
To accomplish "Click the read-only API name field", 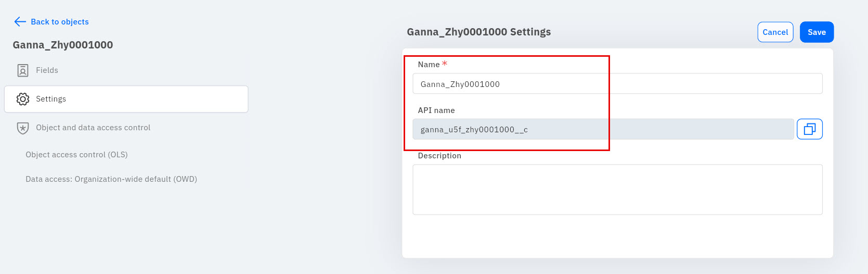I will pos(603,129).
